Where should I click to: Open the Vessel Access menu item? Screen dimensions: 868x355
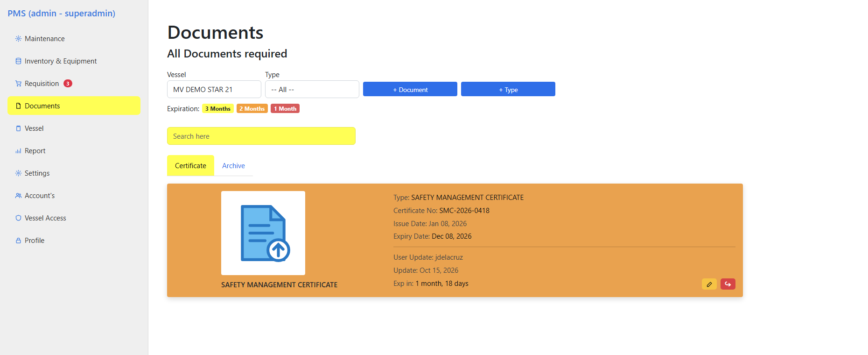74,218
